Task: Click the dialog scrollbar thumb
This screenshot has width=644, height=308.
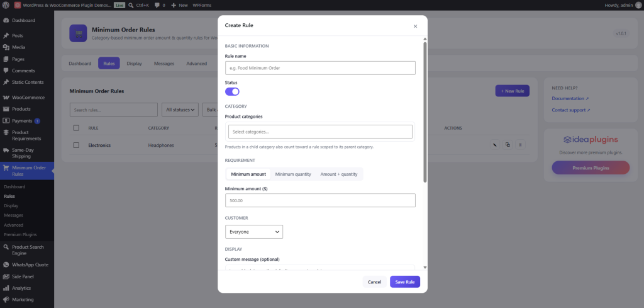Action: coord(425,112)
